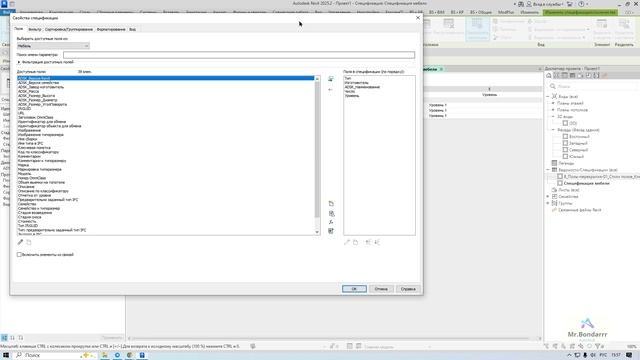This screenshot has height=360, width=640.
Task: Click the new parameter icon
Action: tap(331, 204)
